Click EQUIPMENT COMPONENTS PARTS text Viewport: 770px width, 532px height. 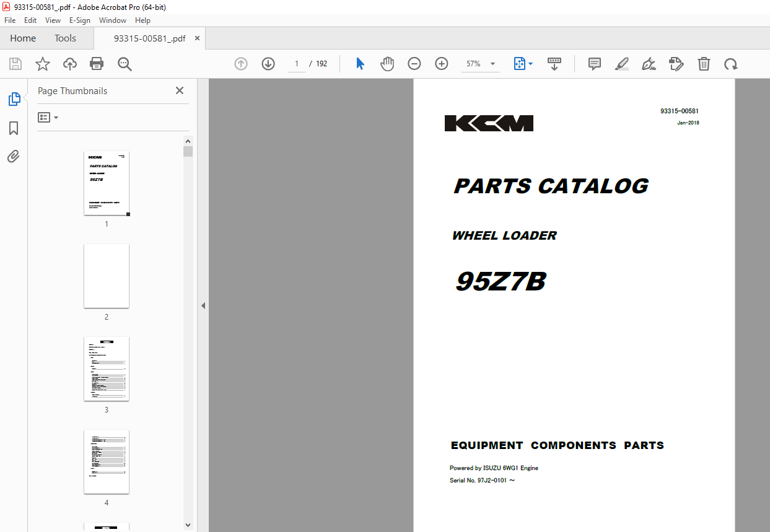coord(557,445)
